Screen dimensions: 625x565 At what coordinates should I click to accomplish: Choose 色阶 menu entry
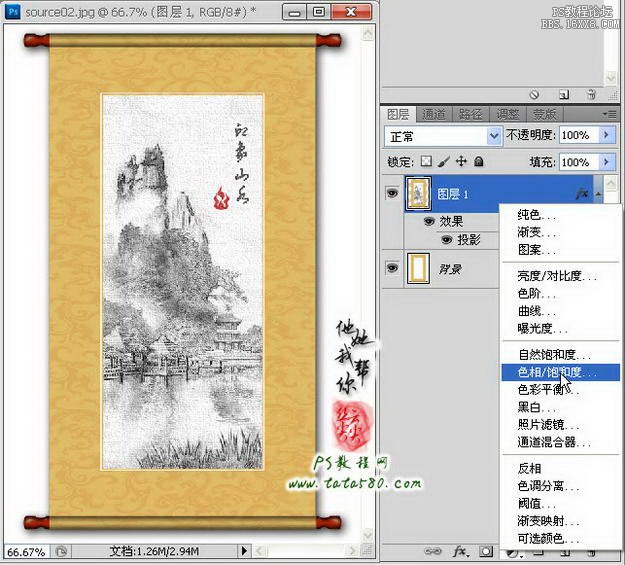560,294
